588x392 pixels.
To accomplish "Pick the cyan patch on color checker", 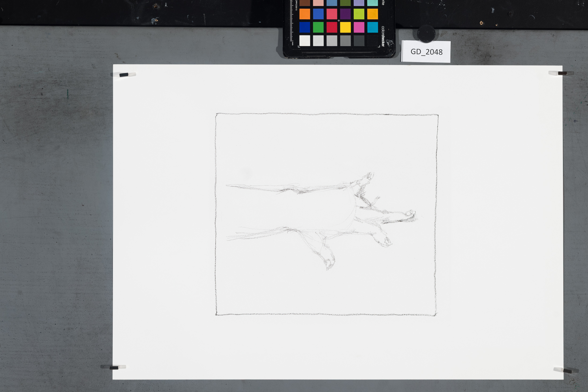I will (x=372, y=27).
